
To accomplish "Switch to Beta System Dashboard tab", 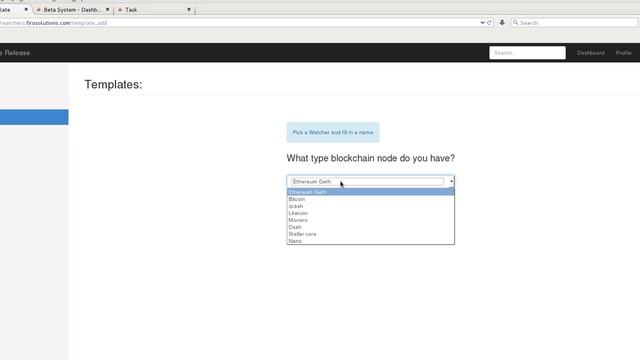I will pos(72,9).
